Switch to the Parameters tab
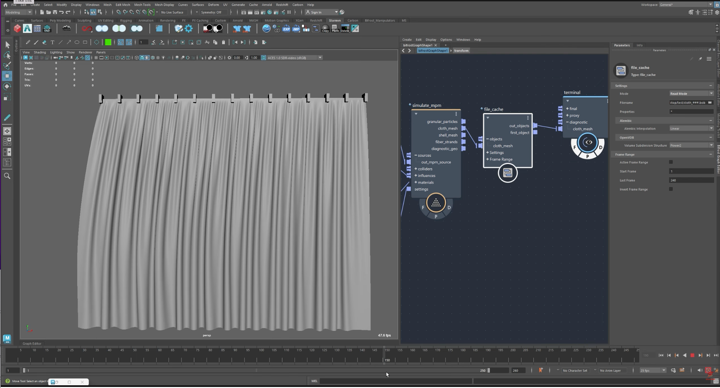Image resolution: width=720 pixels, height=388 pixels. (x=622, y=45)
